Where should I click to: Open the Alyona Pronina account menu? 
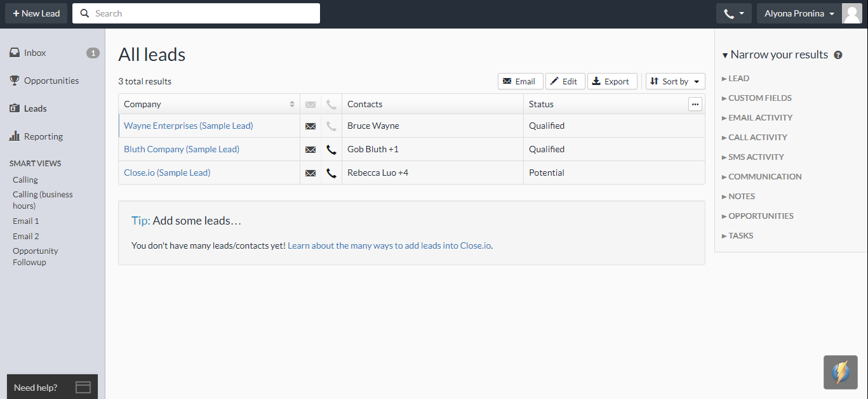click(799, 13)
